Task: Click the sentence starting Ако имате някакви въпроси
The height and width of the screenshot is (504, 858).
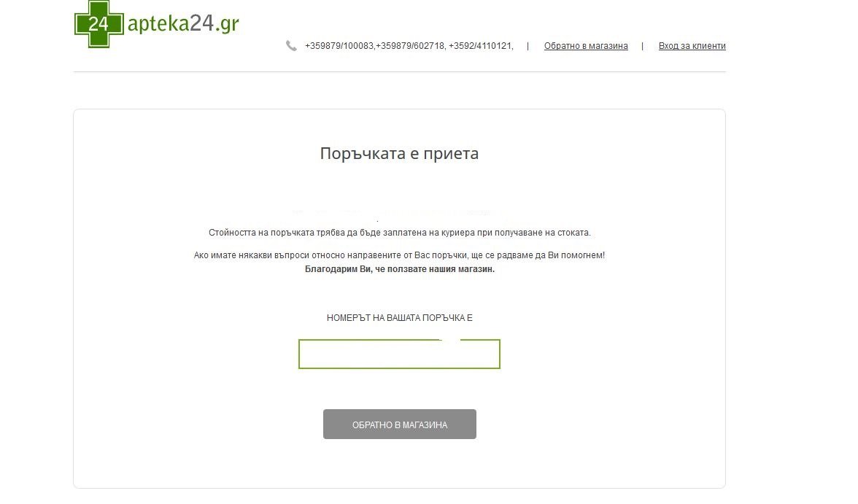Action: (x=400, y=255)
